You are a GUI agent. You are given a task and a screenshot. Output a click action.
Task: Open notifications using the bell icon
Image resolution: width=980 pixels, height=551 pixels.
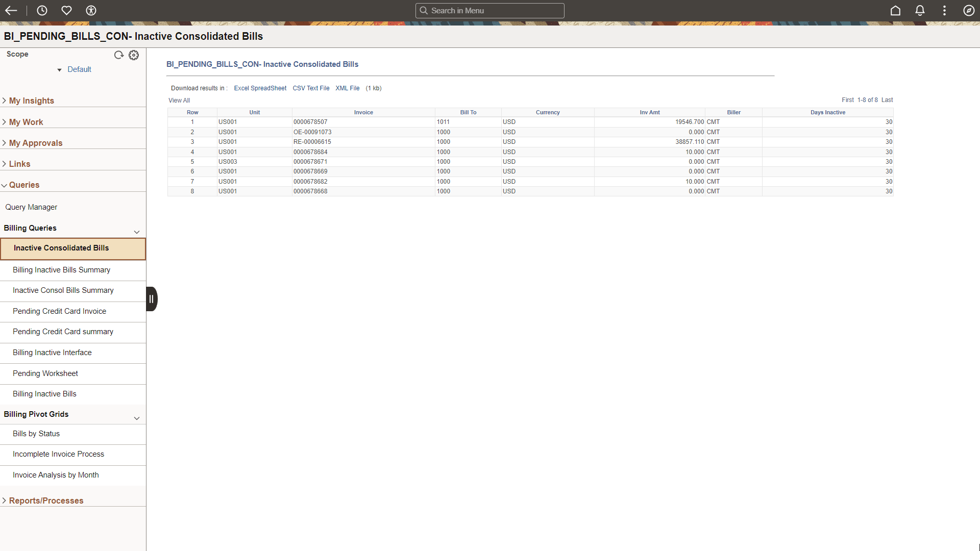(x=920, y=10)
